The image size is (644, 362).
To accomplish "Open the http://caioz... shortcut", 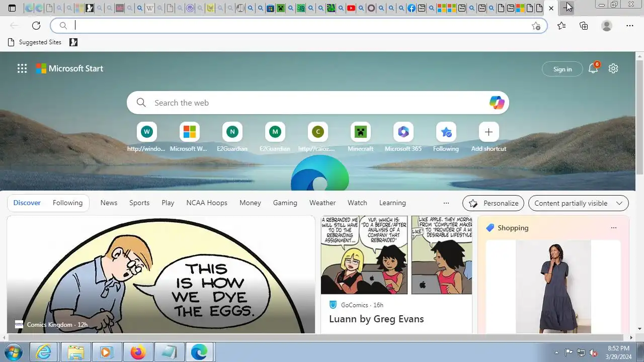I will (x=317, y=137).
